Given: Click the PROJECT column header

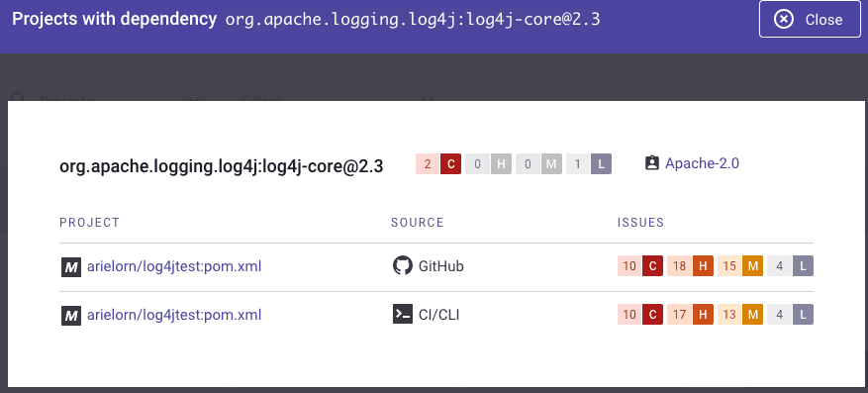Looking at the screenshot, I should coord(90,223).
